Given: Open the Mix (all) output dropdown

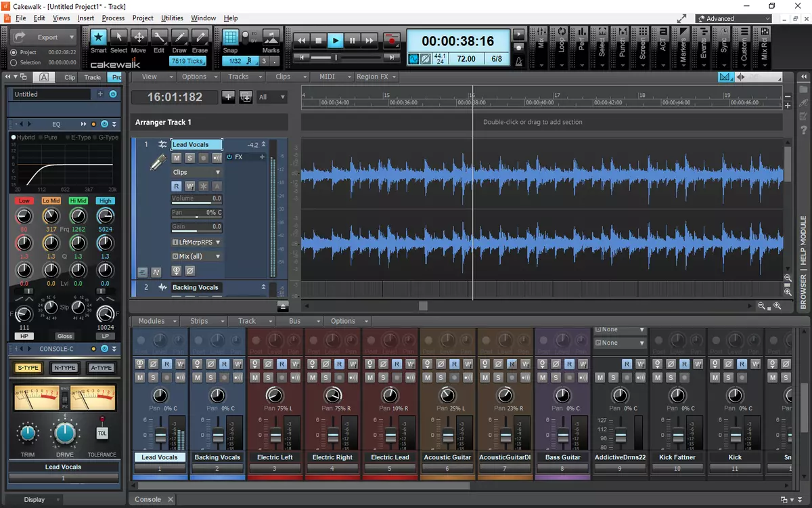Looking at the screenshot, I should click(196, 257).
